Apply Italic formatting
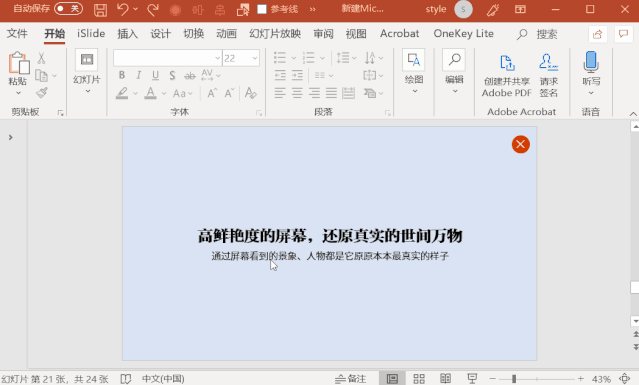 pos(139,75)
